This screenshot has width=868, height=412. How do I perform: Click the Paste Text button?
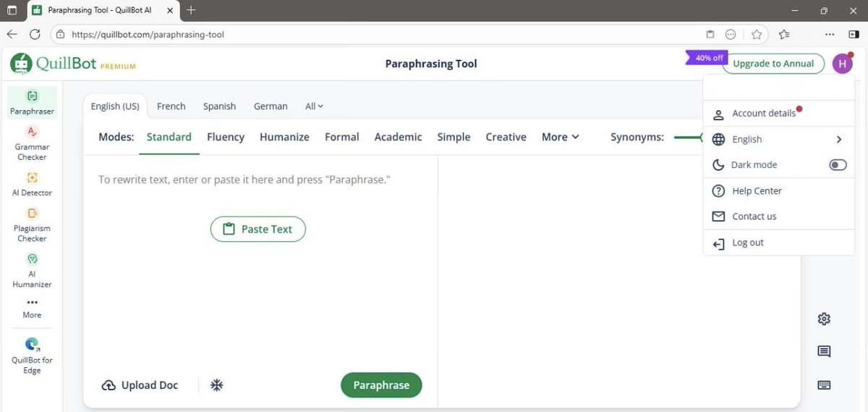click(x=258, y=229)
